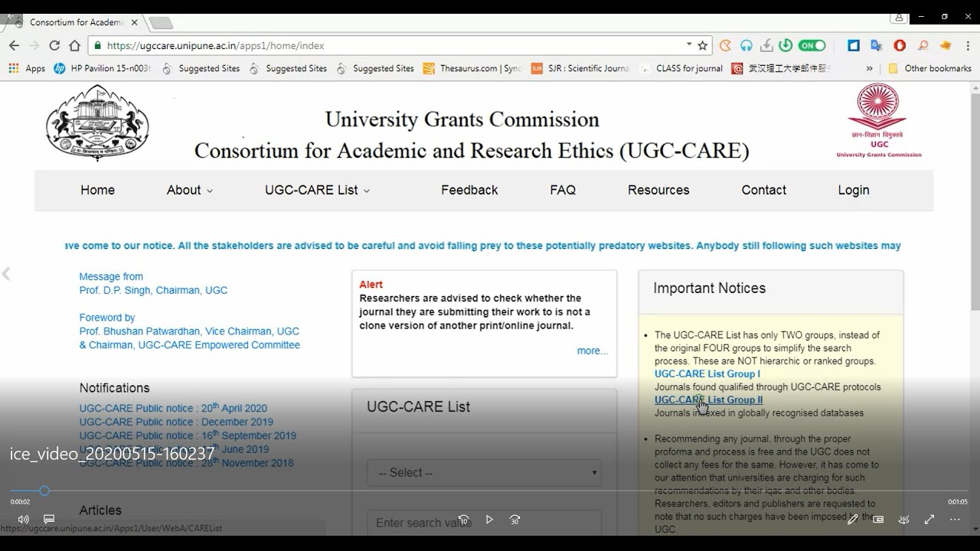Viewport: 980px width, 551px height.
Task: Click the pencil edit icon in player
Action: point(852,520)
